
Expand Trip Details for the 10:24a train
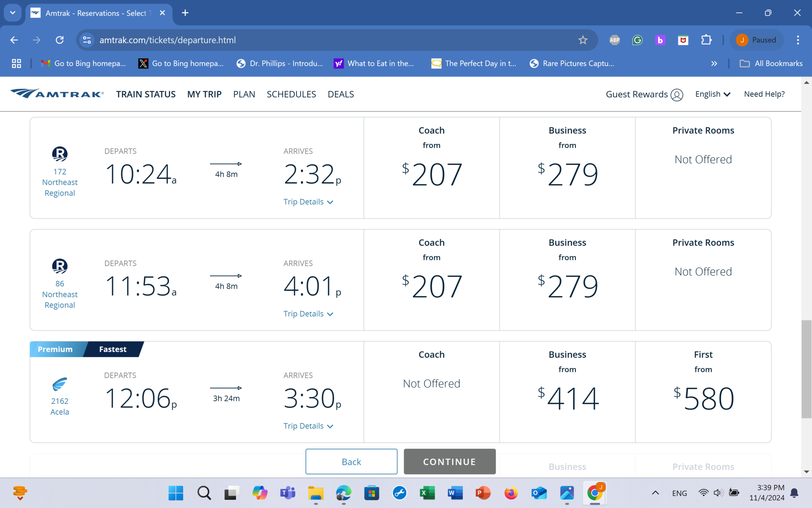(308, 202)
